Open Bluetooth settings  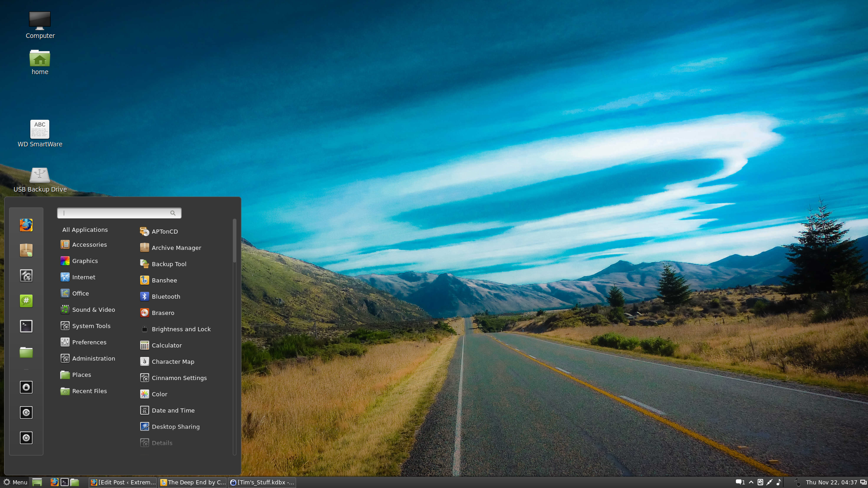coord(166,296)
